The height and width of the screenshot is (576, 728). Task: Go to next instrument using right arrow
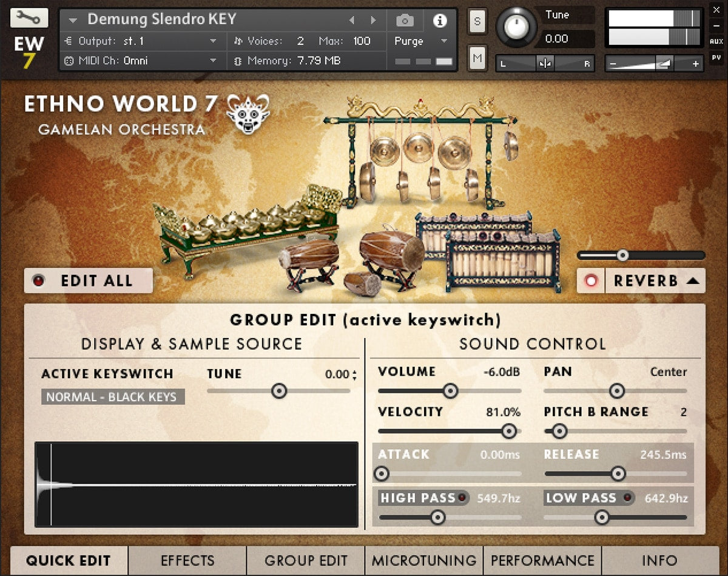point(373,21)
